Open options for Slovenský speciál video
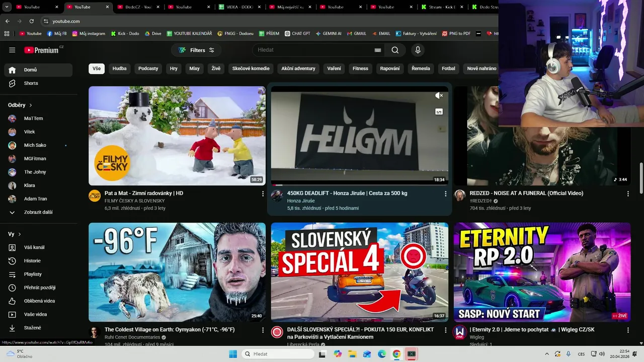 pos(445,330)
